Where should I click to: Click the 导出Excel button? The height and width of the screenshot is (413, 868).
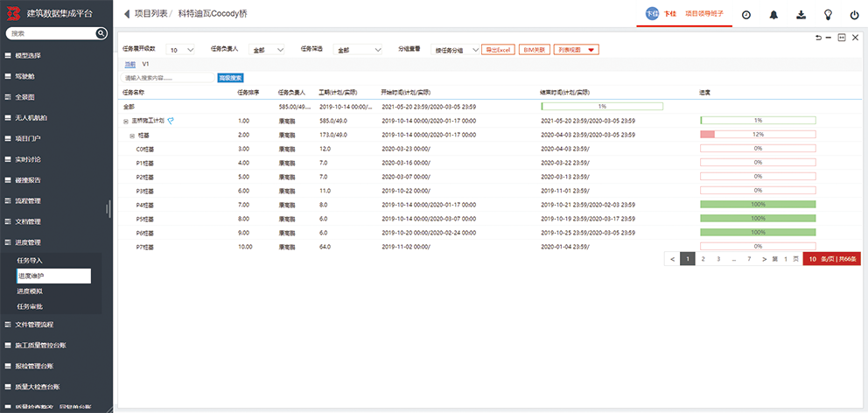[498, 50]
